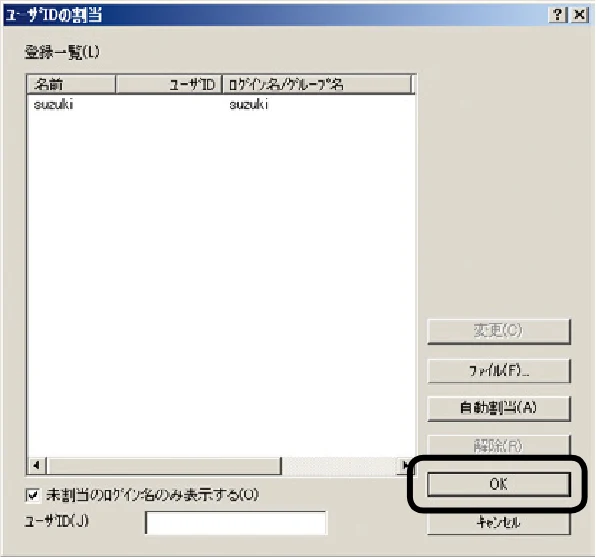Click the horizontal scrollbar thumb

click(164, 466)
